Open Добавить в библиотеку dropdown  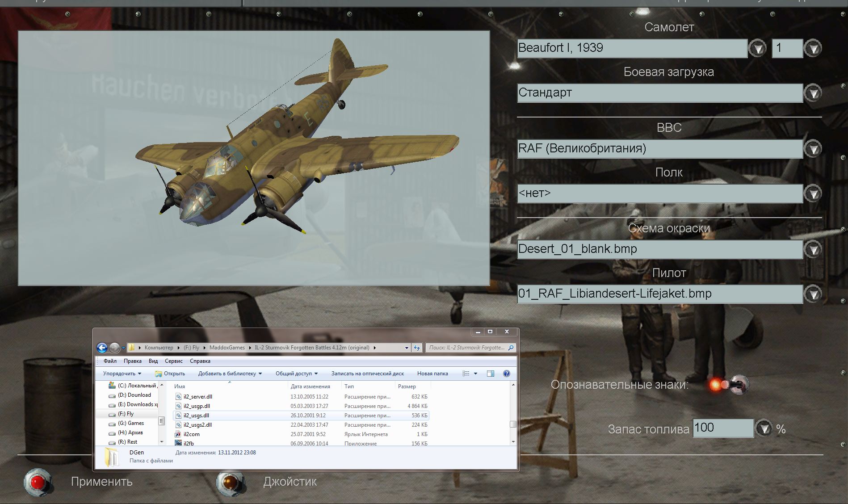coord(230,374)
